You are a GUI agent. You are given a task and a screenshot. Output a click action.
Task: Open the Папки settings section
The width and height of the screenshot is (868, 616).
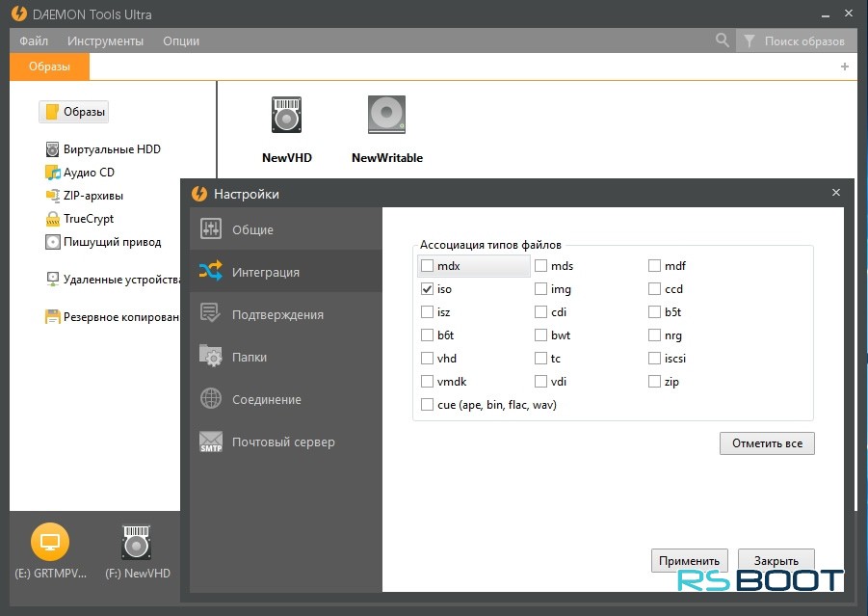(286, 357)
